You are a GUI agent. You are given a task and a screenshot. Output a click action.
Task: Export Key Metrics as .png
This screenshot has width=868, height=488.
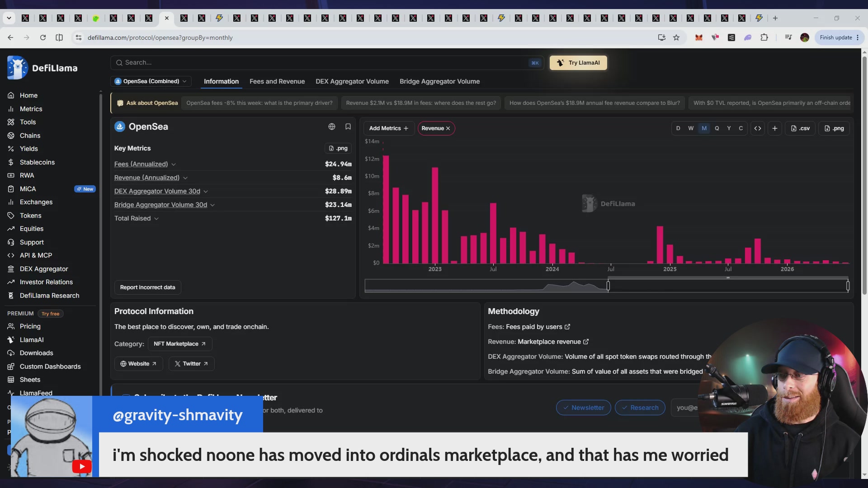point(338,148)
